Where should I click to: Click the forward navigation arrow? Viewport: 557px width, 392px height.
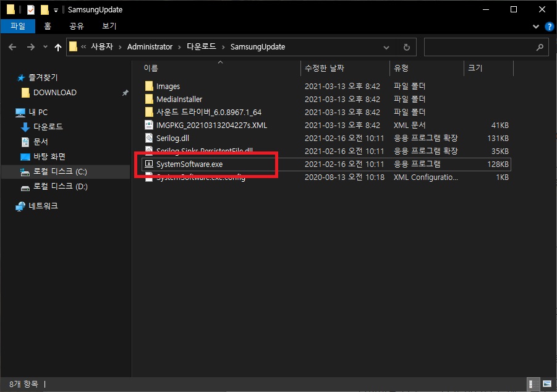31,47
